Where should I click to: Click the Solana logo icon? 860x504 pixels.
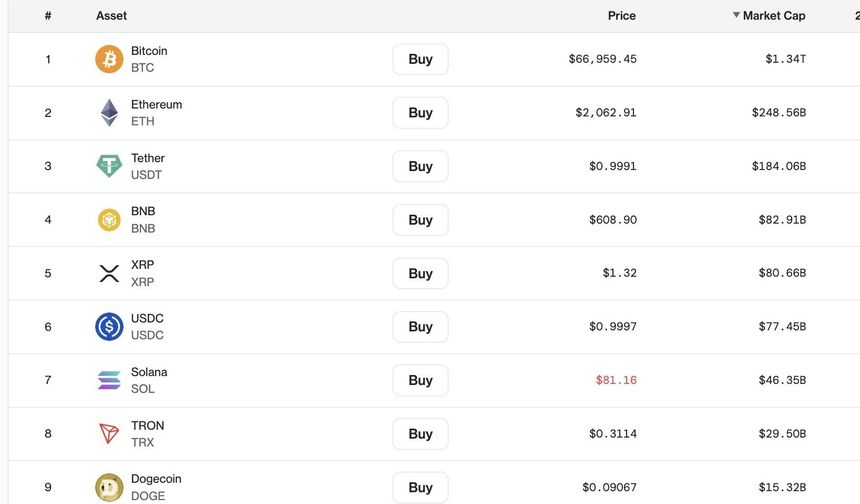click(109, 380)
